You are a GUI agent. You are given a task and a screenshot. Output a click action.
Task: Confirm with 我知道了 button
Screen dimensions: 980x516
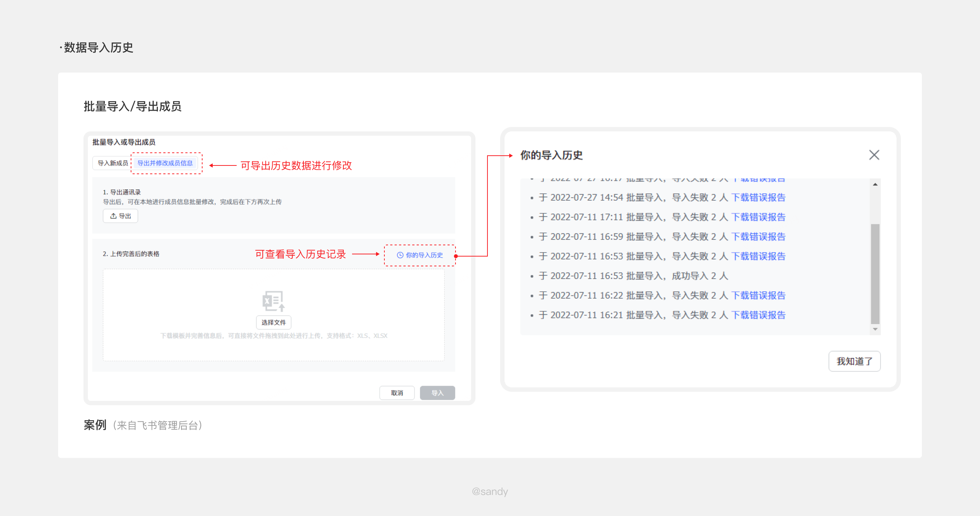pyautogui.click(x=854, y=361)
